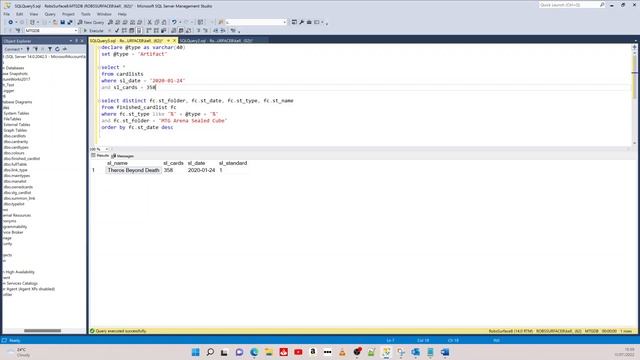640x360 pixels.
Task: Click the '2020-01-24' result cell
Action: 201,170
